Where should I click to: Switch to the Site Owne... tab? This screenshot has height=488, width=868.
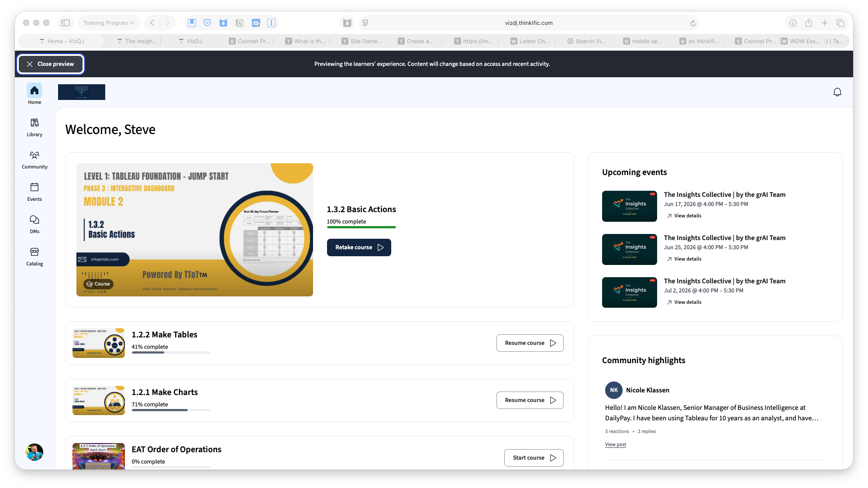362,41
